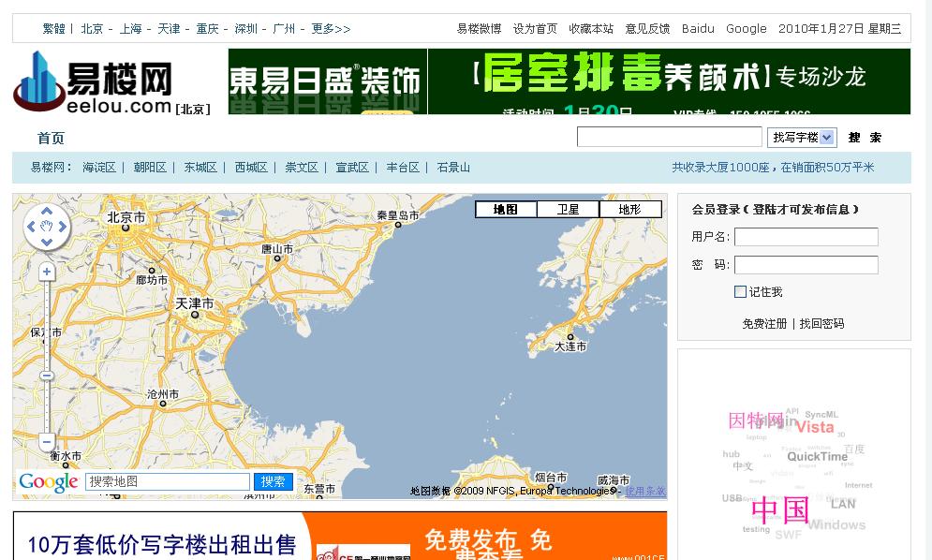Click the 大连市 label on map
Image resolution: width=932 pixels, height=560 pixels.
click(570, 346)
